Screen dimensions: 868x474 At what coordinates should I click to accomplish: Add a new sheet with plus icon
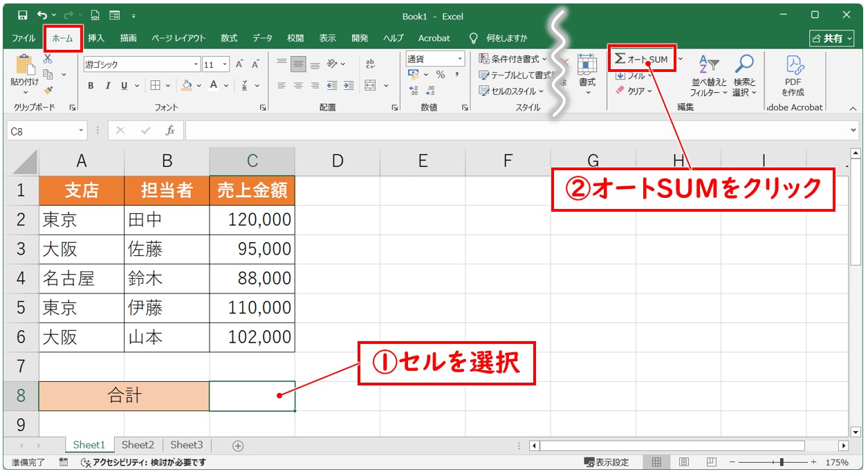tap(238, 446)
